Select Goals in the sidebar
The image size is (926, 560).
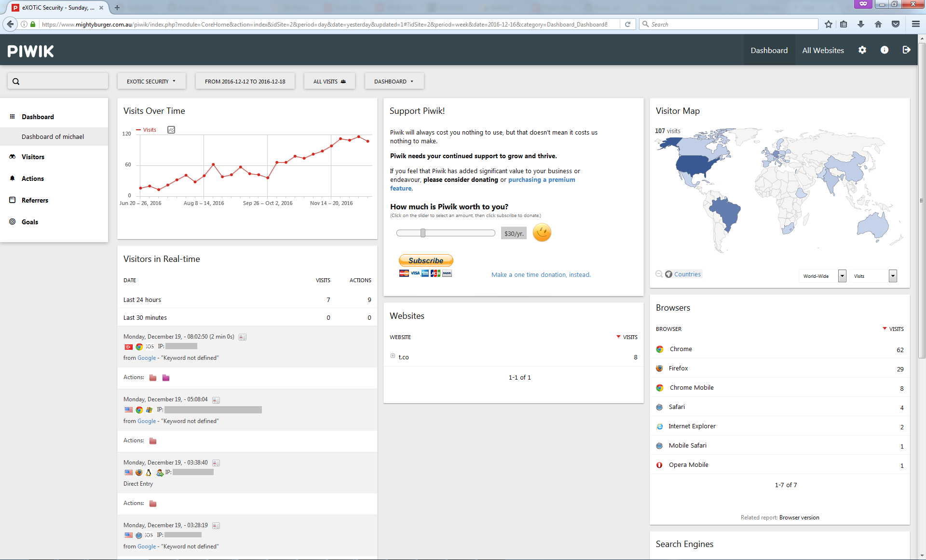29,222
